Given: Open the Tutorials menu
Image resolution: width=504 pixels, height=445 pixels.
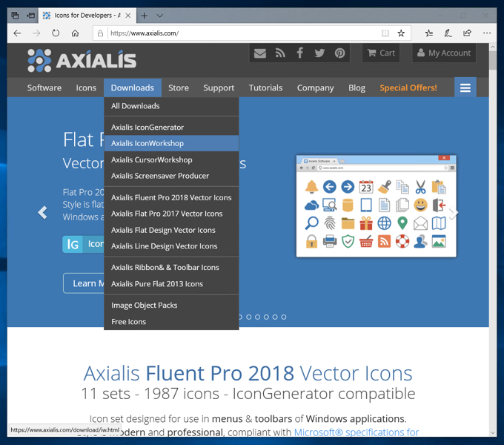Looking at the screenshot, I should coord(265,88).
